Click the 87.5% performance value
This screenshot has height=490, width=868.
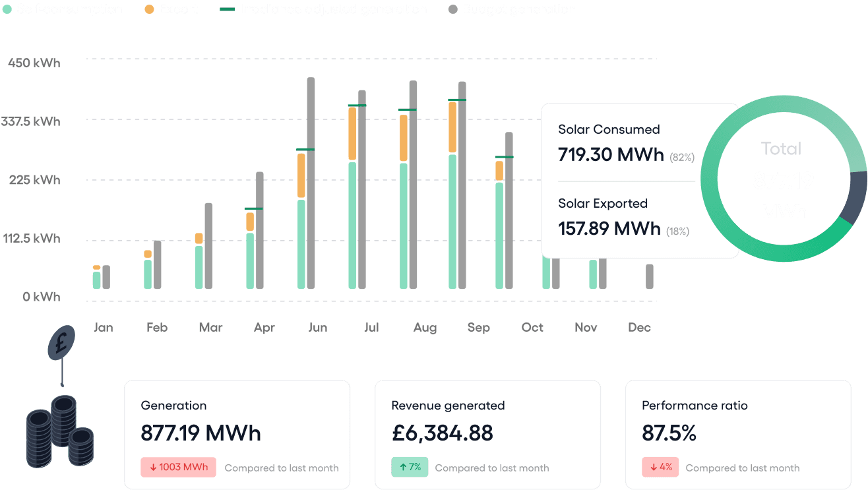pyautogui.click(x=669, y=433)
